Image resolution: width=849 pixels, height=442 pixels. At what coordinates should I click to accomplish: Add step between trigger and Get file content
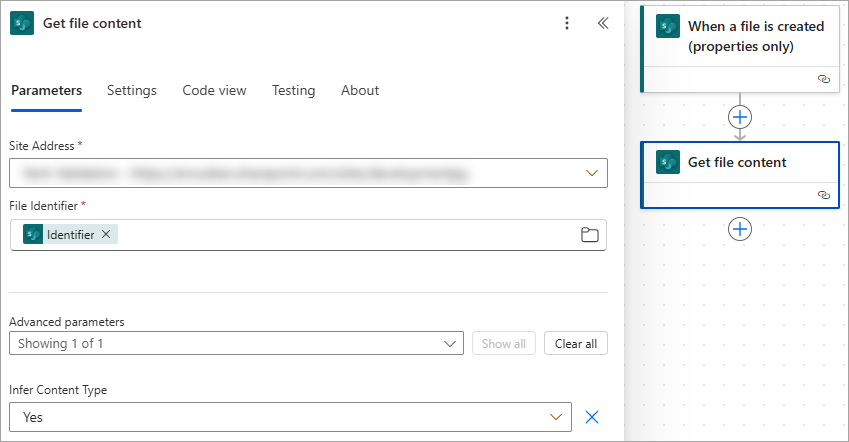point(740,117)
